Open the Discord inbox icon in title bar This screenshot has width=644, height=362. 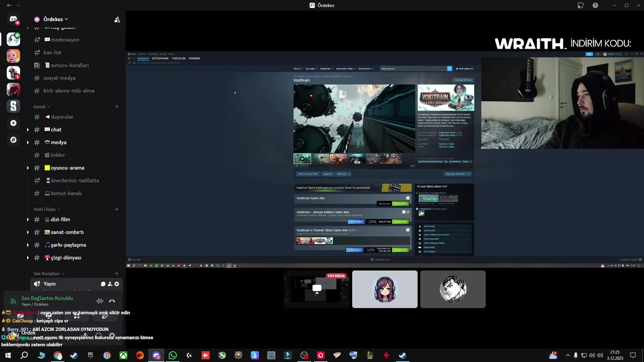(581, 5)
